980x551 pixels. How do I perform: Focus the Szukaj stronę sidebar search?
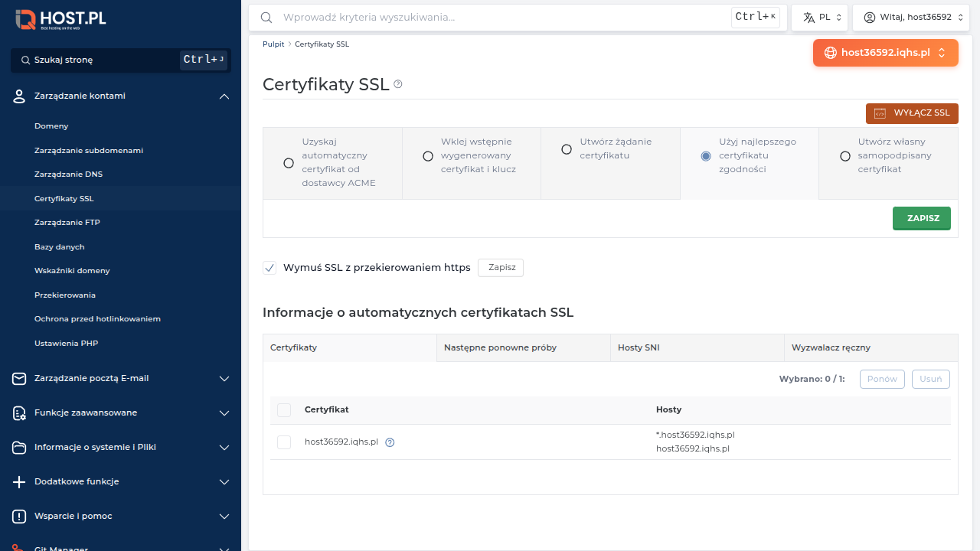point(120,60)
